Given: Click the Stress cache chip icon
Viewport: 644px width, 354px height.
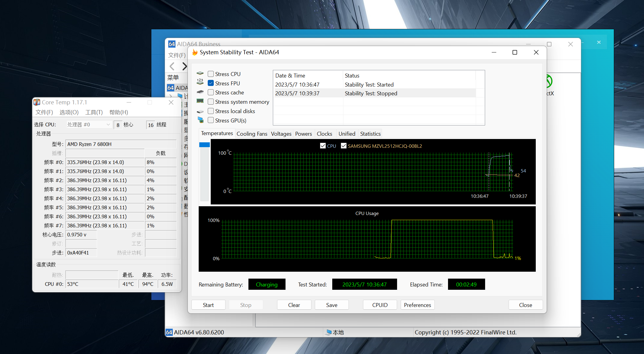Looking at the screenshot, I should pyautogui.click(x=200, y=92).
